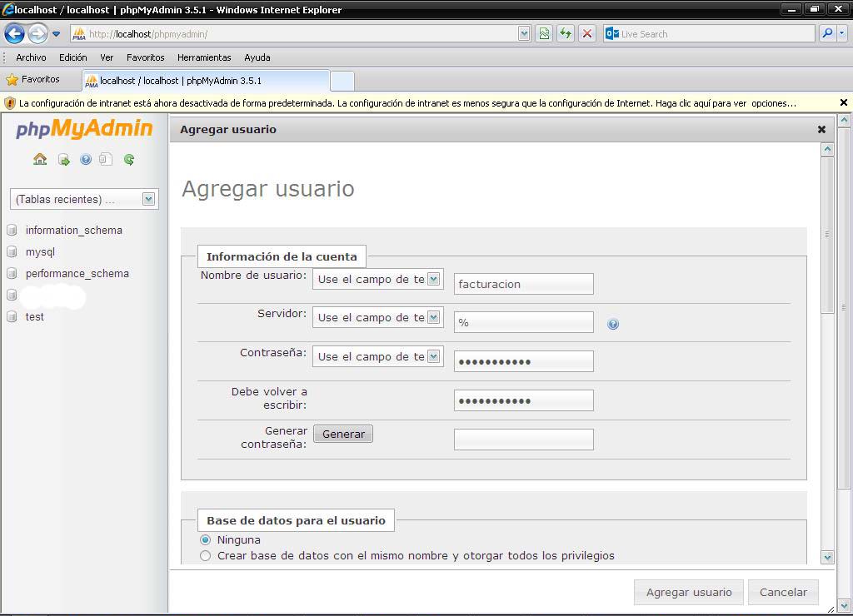Open the information_schema database
This screenshot has height=616, width=853.
click(74, 230)
